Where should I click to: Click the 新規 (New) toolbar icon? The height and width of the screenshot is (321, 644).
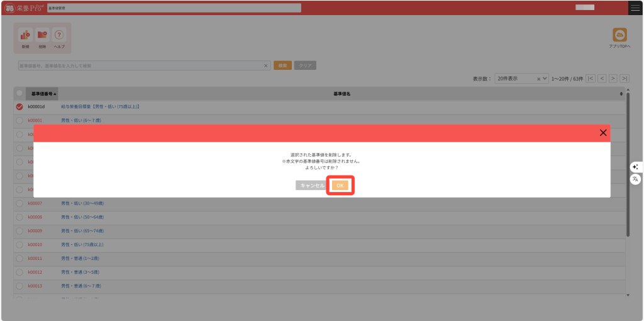point(25,37)
